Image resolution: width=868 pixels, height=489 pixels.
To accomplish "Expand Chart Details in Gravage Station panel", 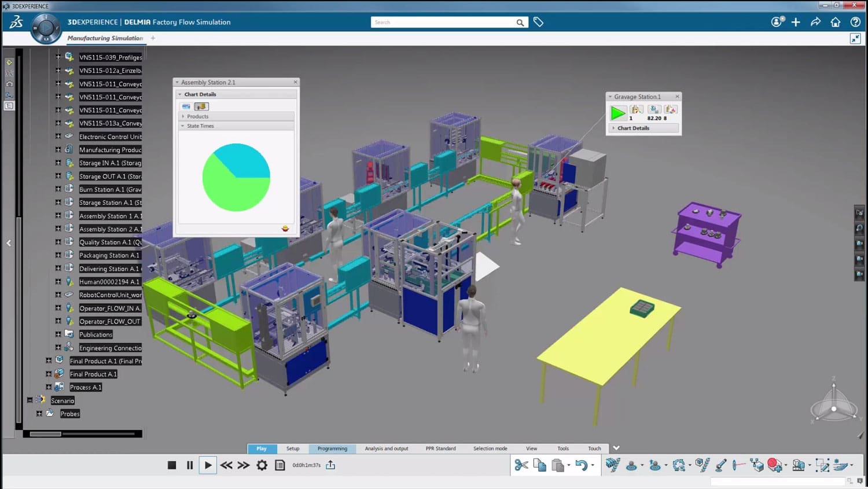I will coord(614,128).
